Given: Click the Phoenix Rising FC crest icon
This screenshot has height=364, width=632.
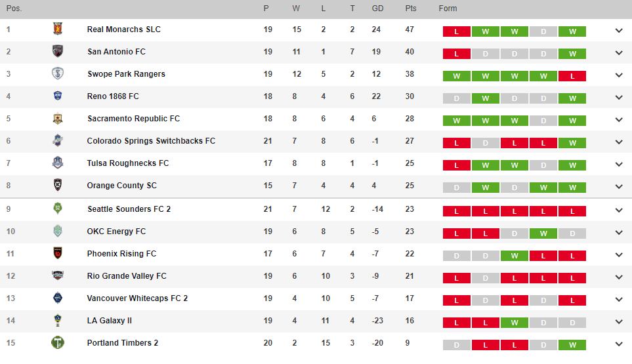Looking at the screenshot, I should [x=58, y=253].
